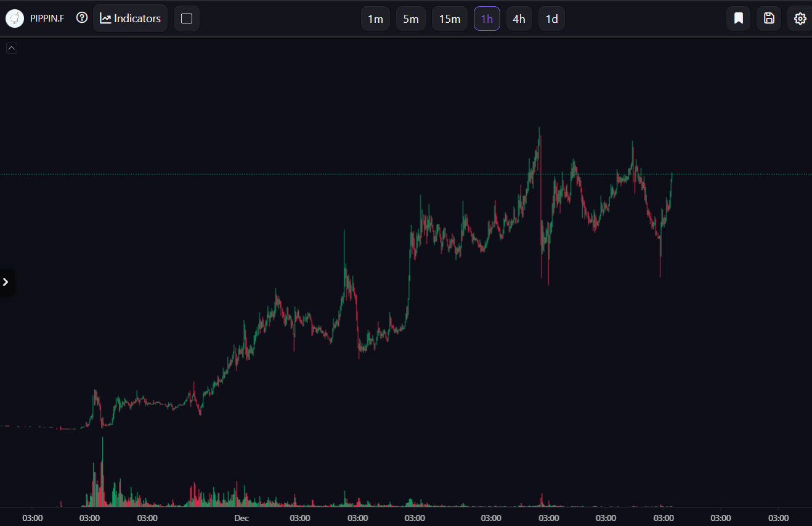The image size is (812, 526).
Task: Click the dotted current price line
Action: click(406, 175)
